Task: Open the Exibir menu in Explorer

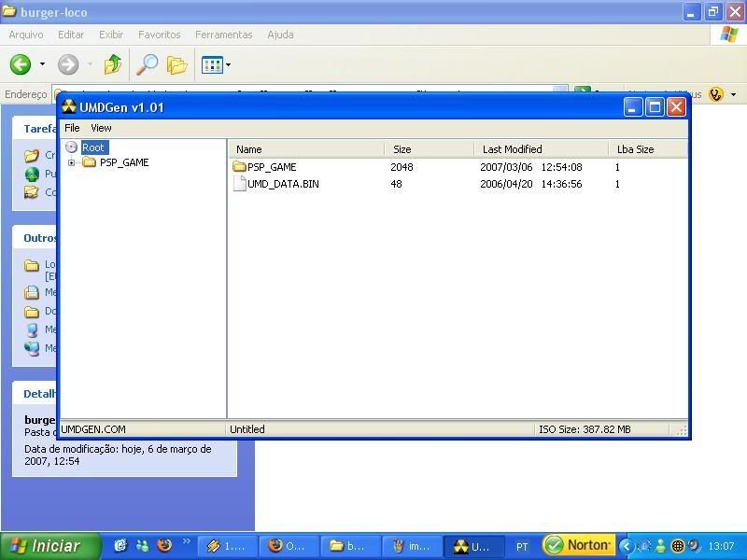Action: pos(111,35)
